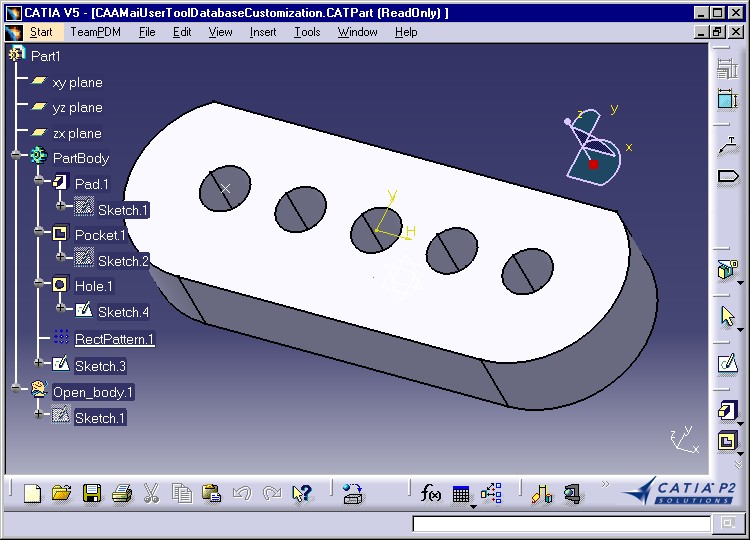The height and width of the screenshot is (540, 750).
Task: Click the Print icon
Action: point(121,493)
